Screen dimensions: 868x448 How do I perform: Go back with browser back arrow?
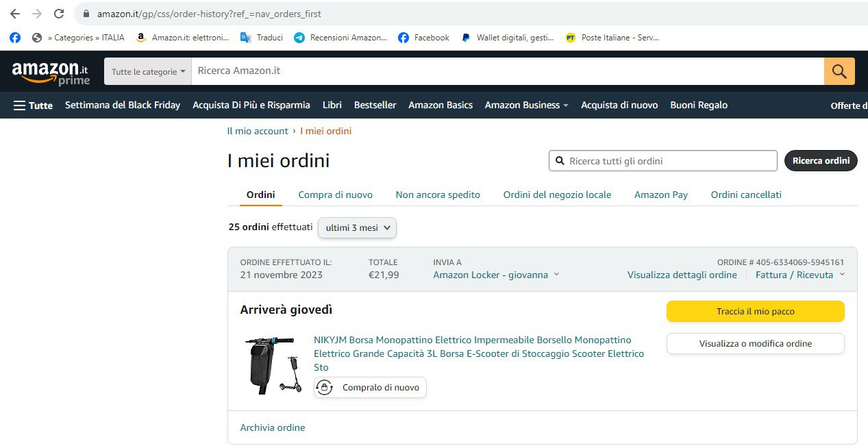point(15,14)
